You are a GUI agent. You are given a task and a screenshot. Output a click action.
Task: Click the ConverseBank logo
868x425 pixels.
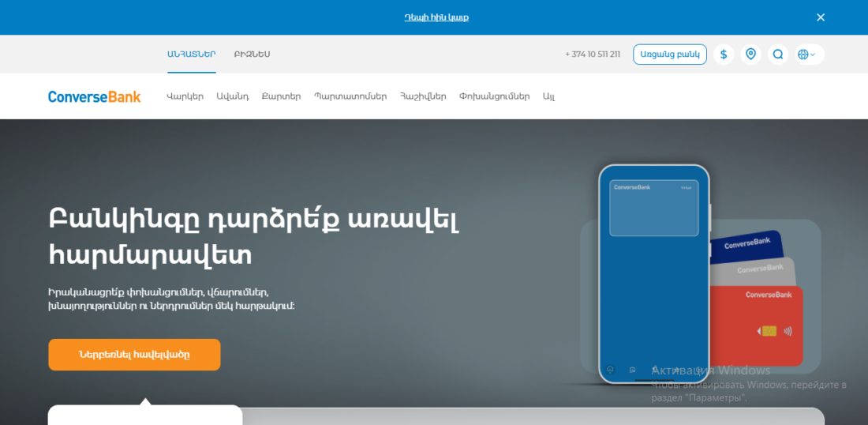pos(94,96)
